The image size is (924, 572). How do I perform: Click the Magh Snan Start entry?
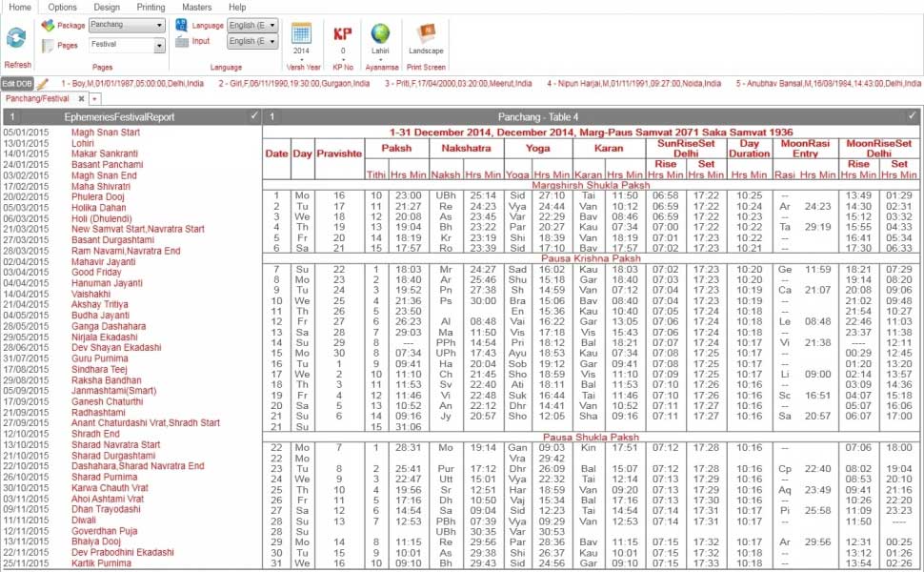[106, 133]
